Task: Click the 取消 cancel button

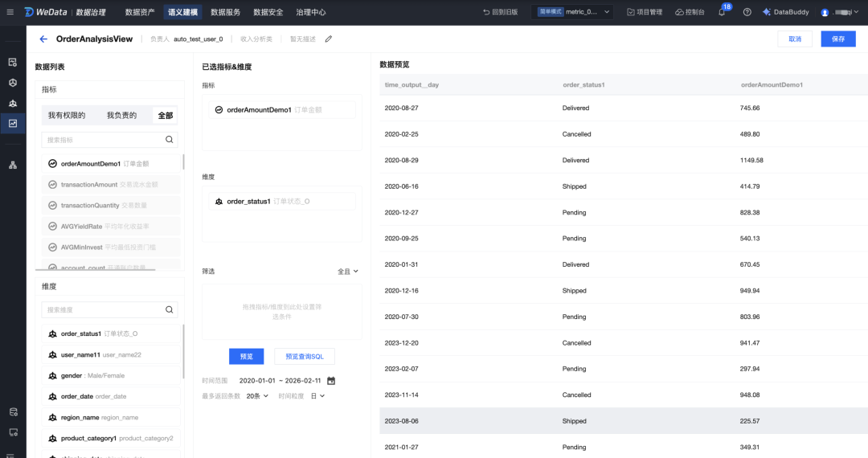Action: (794, 39)
